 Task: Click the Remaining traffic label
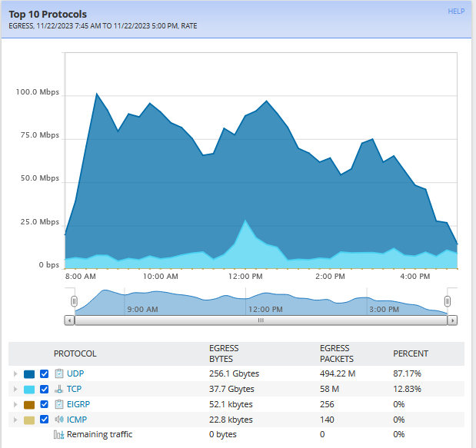[99, 435]
